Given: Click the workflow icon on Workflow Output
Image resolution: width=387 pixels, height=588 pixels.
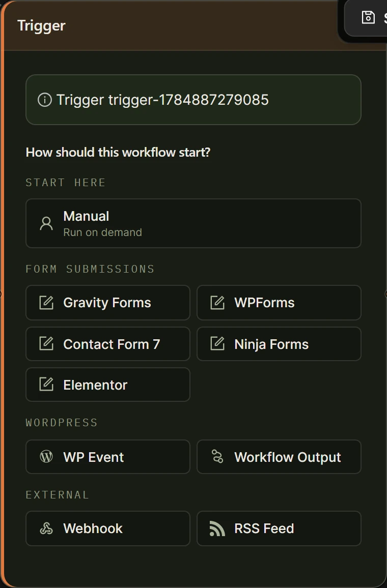Looking at the screenshot, I should [217, 456].
